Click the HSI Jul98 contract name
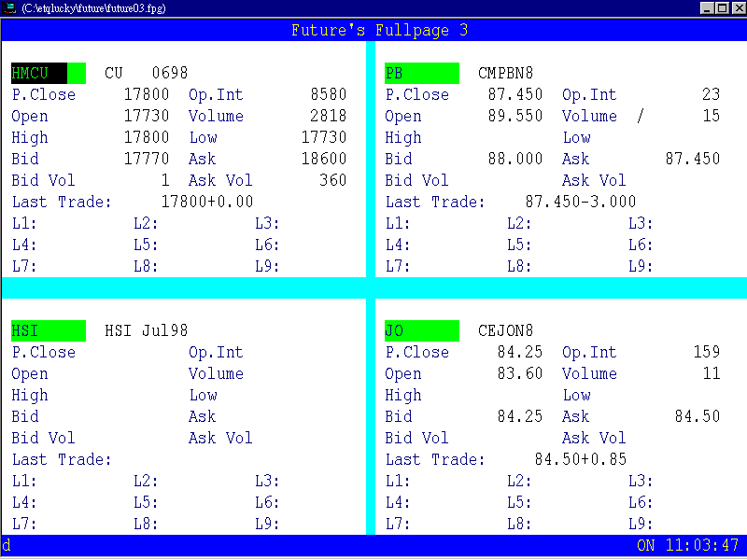The width and height of the screenshot is (747, 560). [146, 330]
